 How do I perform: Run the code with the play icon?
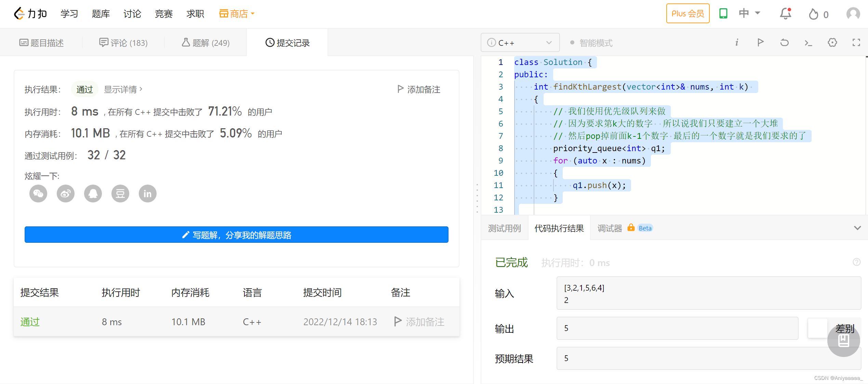tap(760, 42)
